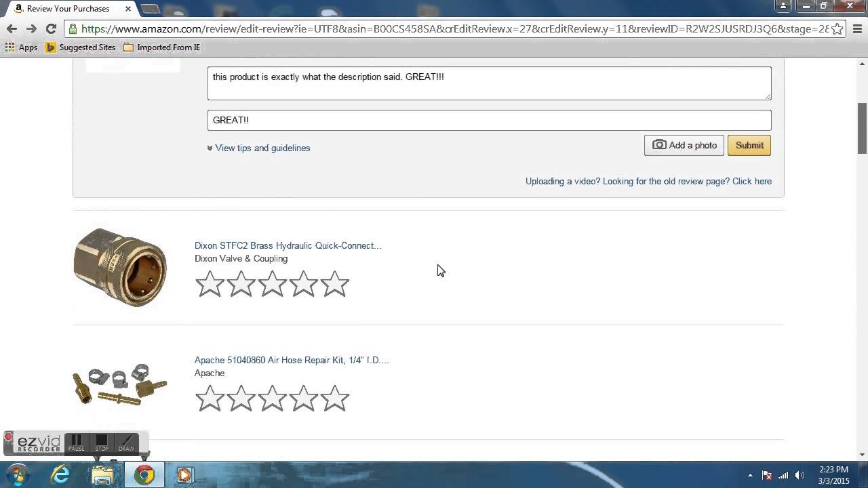
Task: Click the Add a photo button
Action: click(684, 145)
